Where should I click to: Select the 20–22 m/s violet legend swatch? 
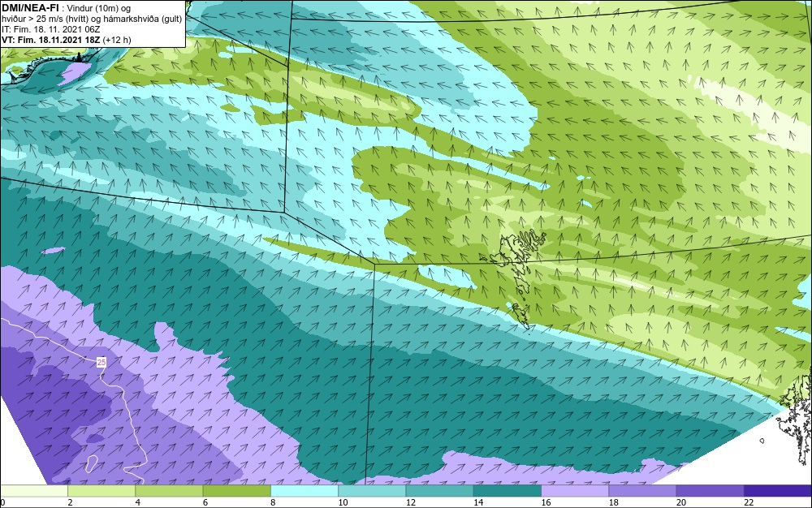point(710,491)
